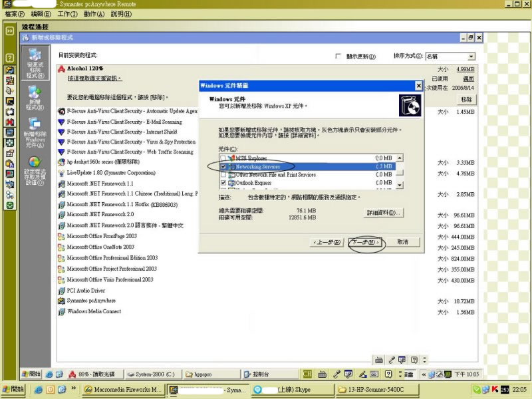Go back with the 上一步 button

pos(327,242)
